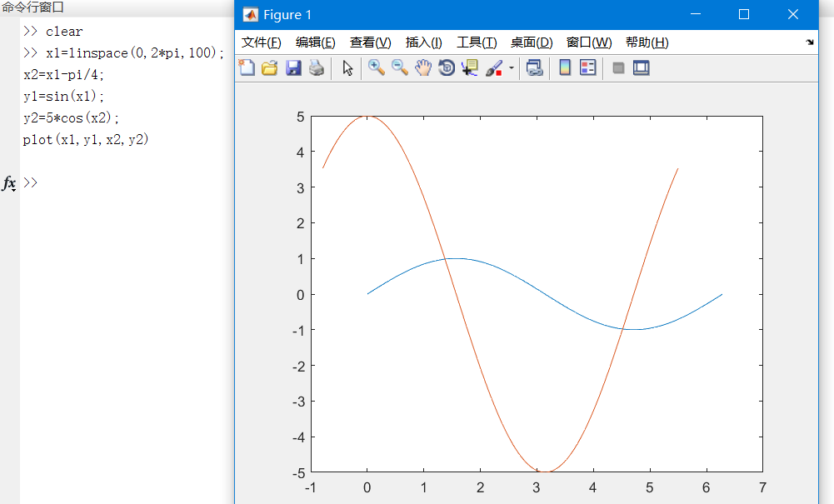Open the fx function browser popup
The height and width of the screenshot is (504, 834).
(8, 182)
